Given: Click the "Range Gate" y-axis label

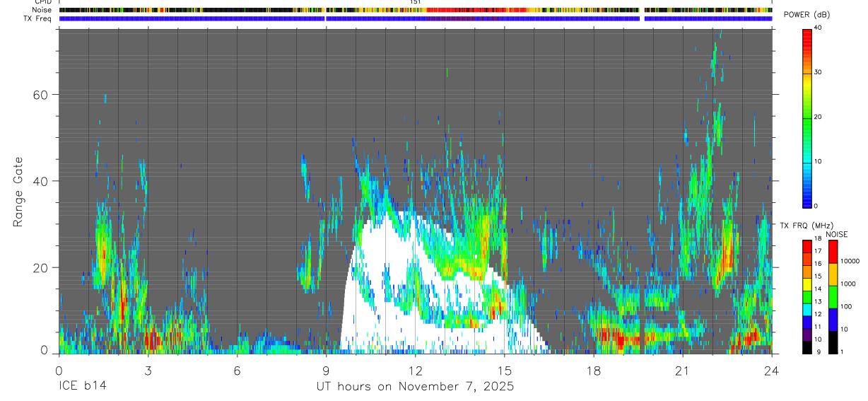Looking at the screenshot, I should click(x=18, y=191).
